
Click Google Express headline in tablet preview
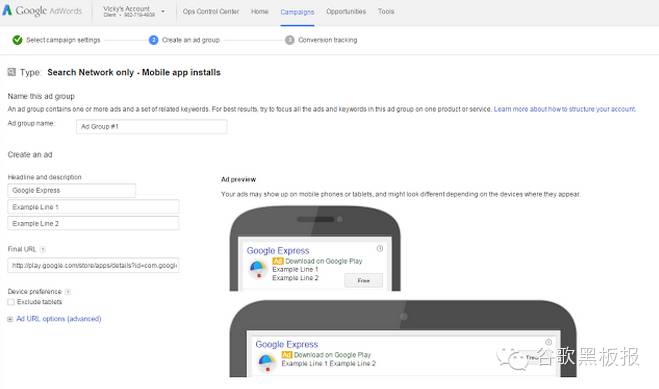point(287,344)
